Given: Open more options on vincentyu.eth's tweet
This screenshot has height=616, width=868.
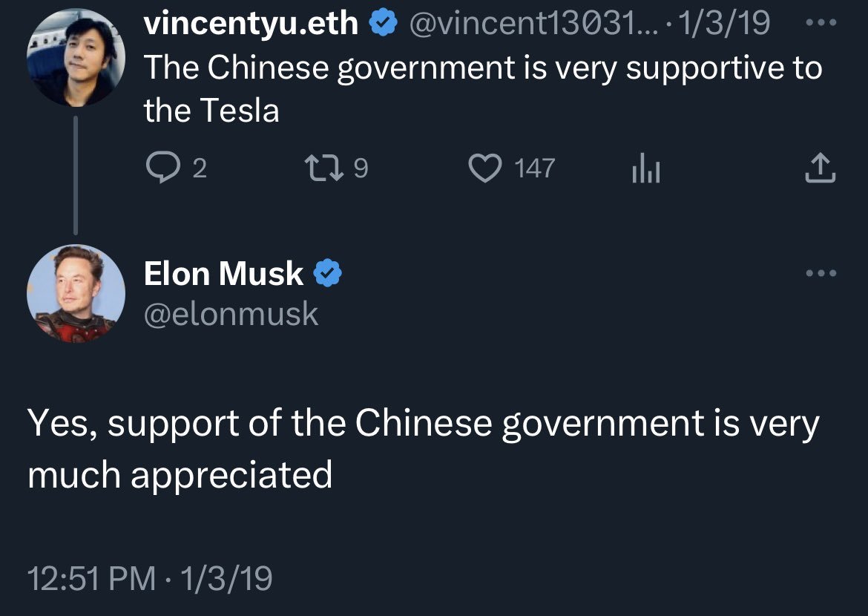Looking at the screenshot, I should (x=822, y=23).
